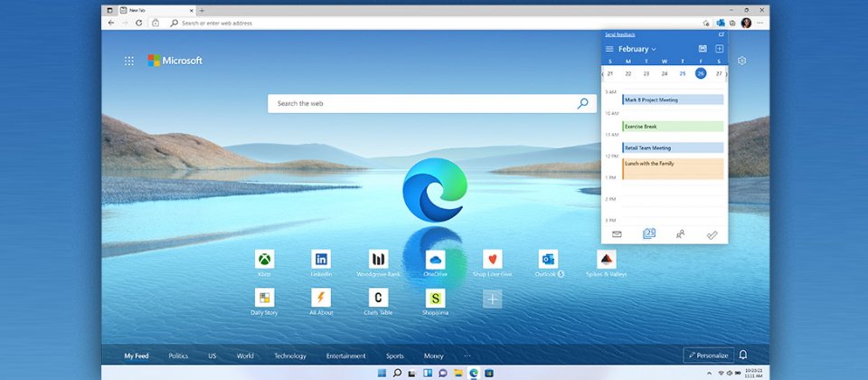Open the All About quick link
Viewport: 868px width, 380px height.
coord(321,298)
